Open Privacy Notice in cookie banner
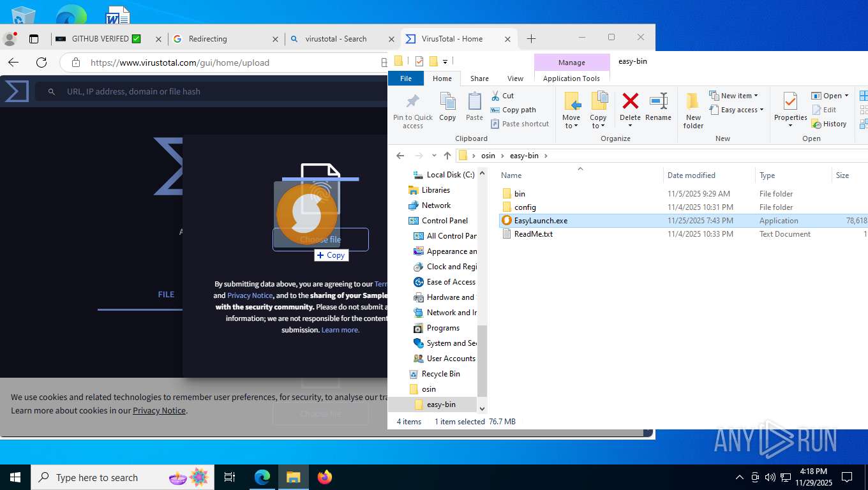The height and width of the screenshot is (490, 868). pos(159,411)
